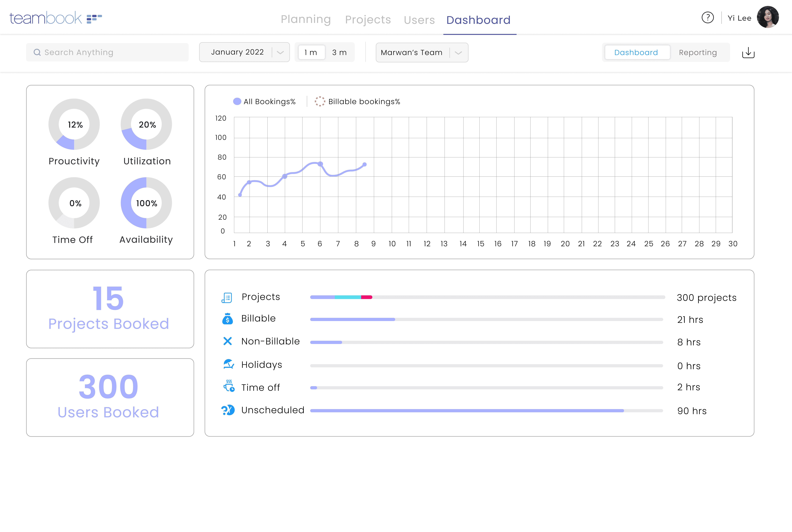
Task: Click the Non-Billable X icon
Action: click(x=227, y=341)
